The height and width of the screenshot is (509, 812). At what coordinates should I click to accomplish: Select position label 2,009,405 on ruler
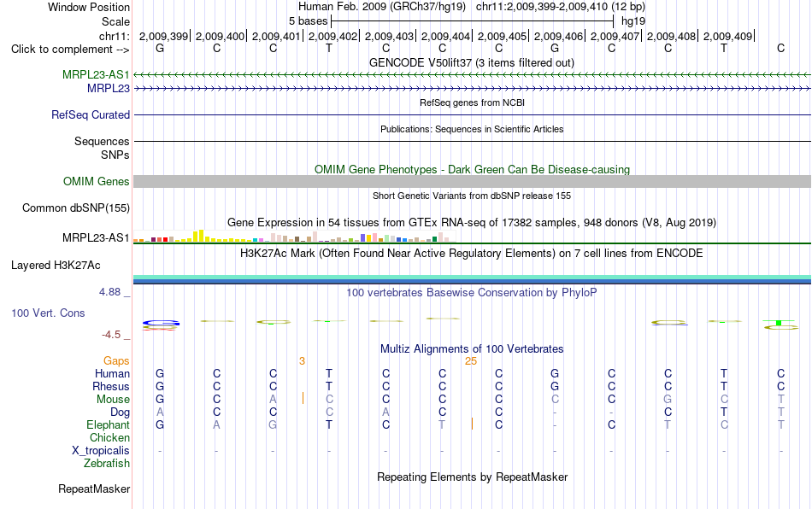point(502,36)
